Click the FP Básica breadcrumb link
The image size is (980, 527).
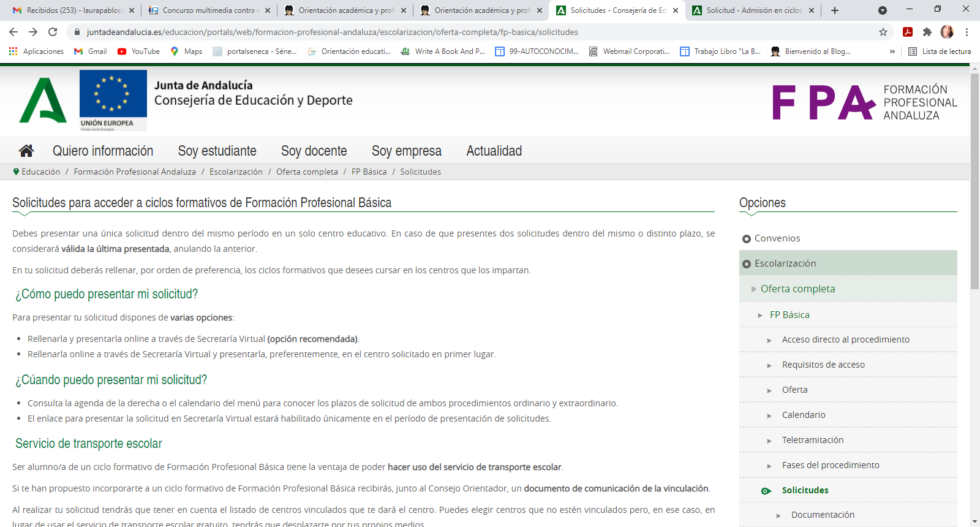coord(369,172)
